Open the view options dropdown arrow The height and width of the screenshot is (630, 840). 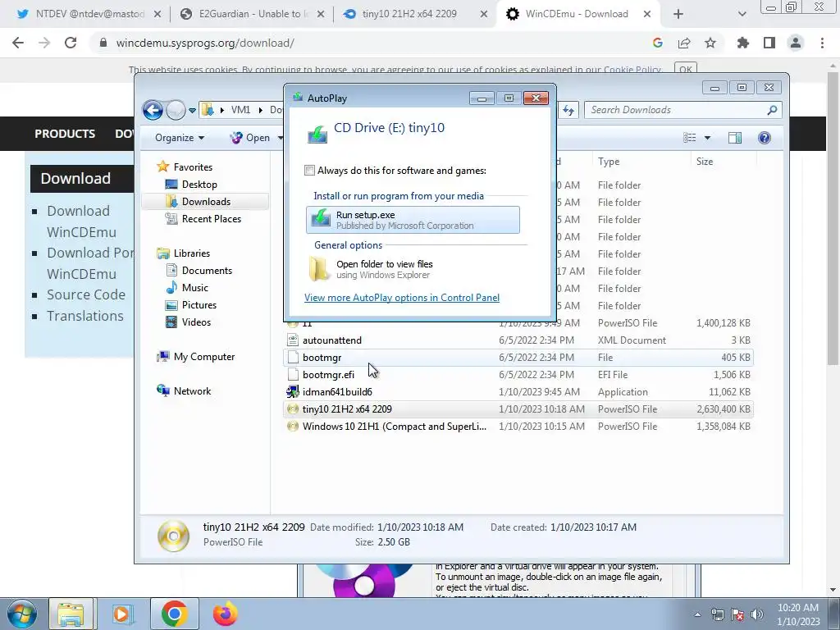click(707, 138)
